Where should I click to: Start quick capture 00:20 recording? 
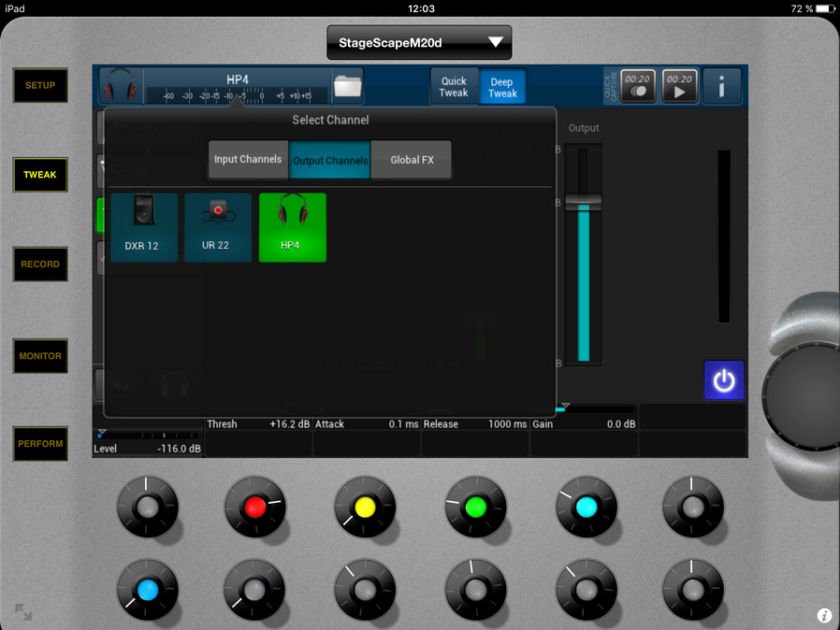coord(638,87)
